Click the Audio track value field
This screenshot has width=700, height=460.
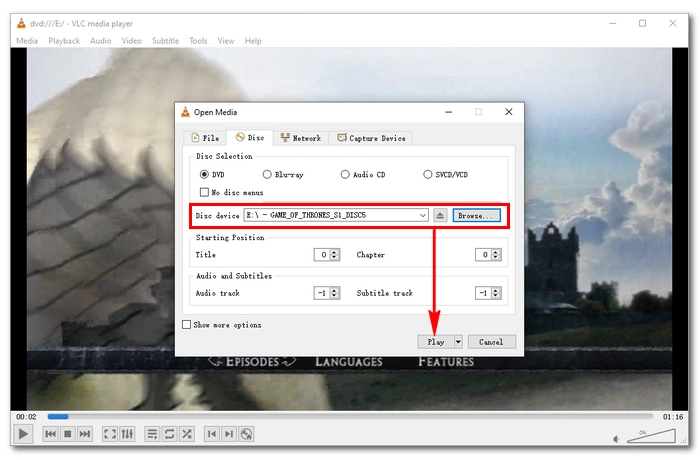pyautogui.click(x=322, y=293)
